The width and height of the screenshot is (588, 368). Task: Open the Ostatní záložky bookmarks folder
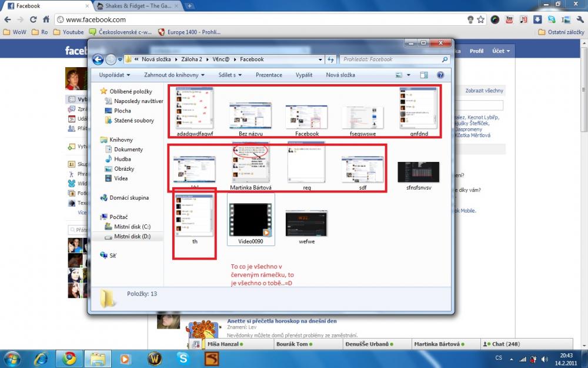click(x=562, y=32)
